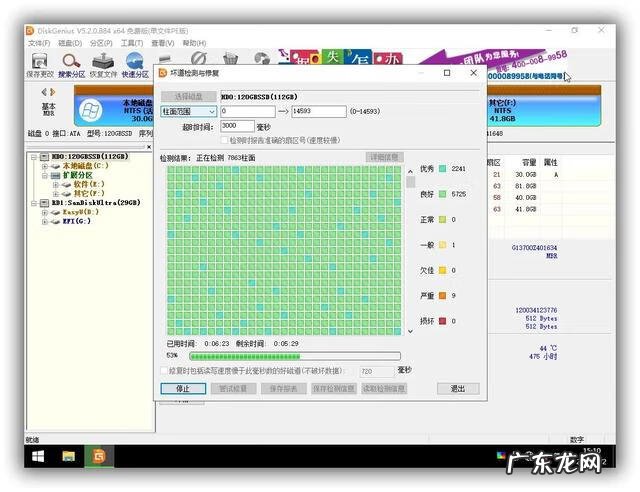Open the 分区(P) menu
Viewport: 640px width, 492px height.
[x=101, y=43]
